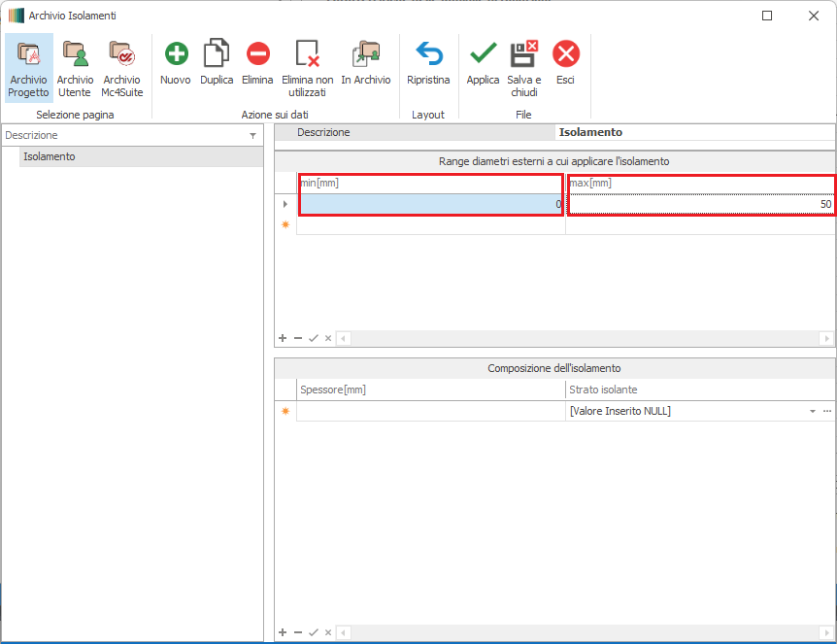Select Isolamento in the list
The image size is (837, 644).
pyautogui.click(x=50, y=156)
